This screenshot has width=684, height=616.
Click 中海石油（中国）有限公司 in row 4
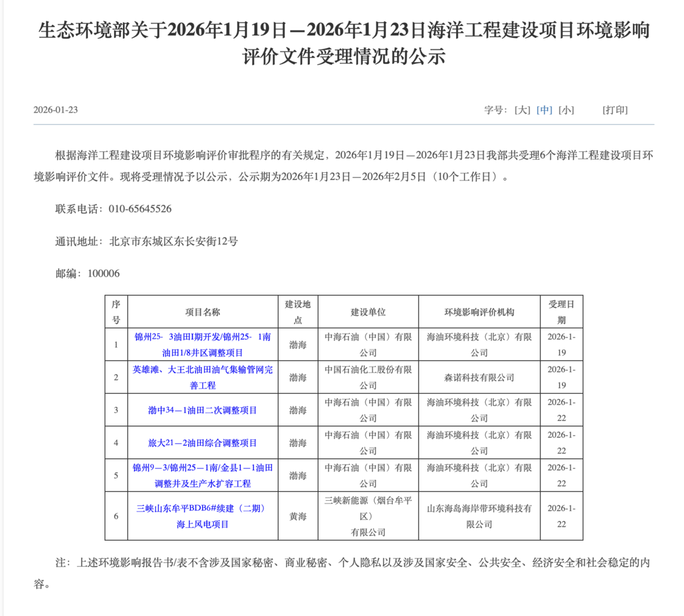368,443
